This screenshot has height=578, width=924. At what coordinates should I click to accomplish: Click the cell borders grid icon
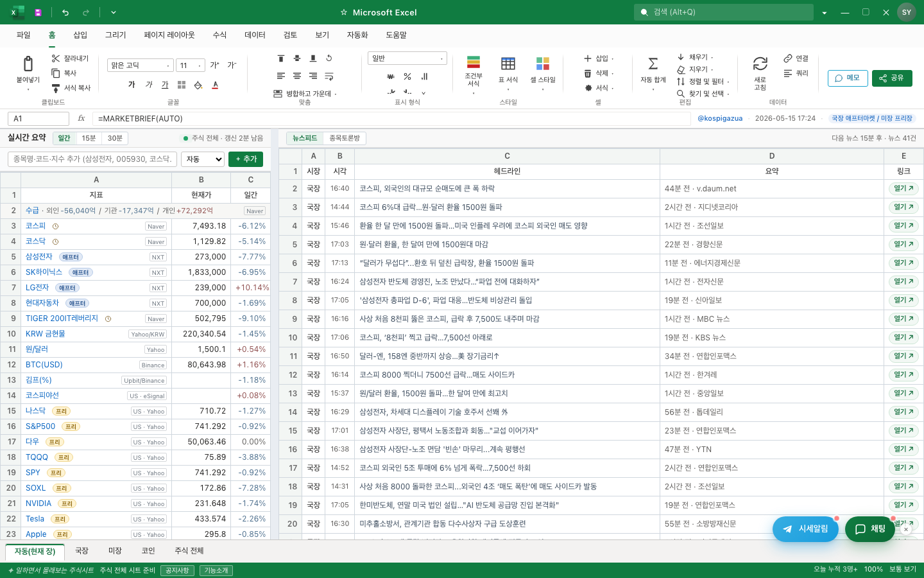182,85
